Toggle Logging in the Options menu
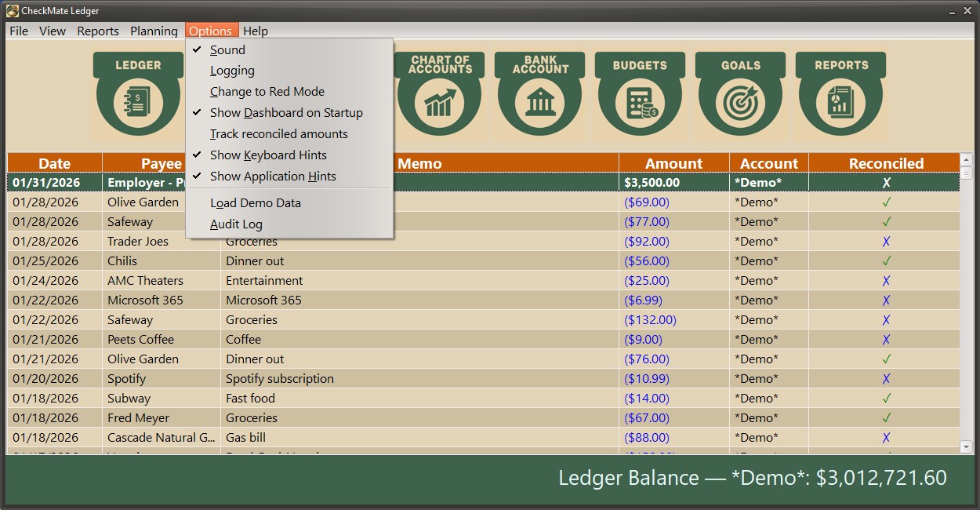The width and height of the screenshot is (980, 510). pos(289,71)
